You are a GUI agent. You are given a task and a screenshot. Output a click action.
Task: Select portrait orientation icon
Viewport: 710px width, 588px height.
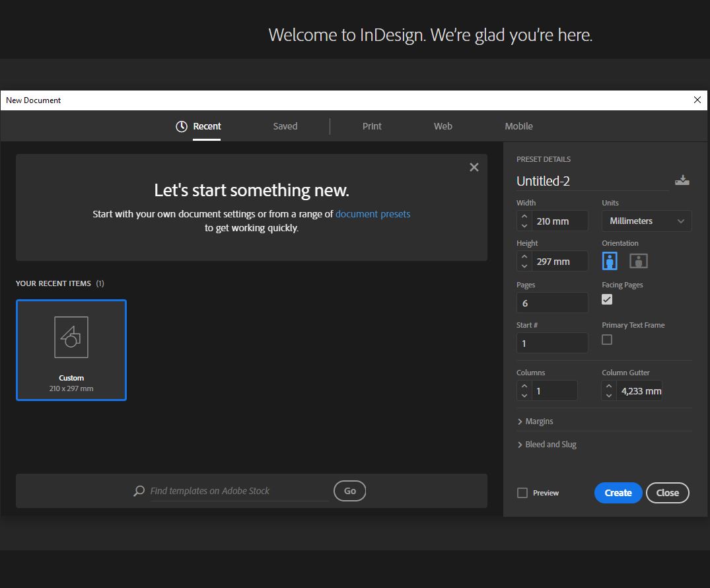click(x=610, y=261)
